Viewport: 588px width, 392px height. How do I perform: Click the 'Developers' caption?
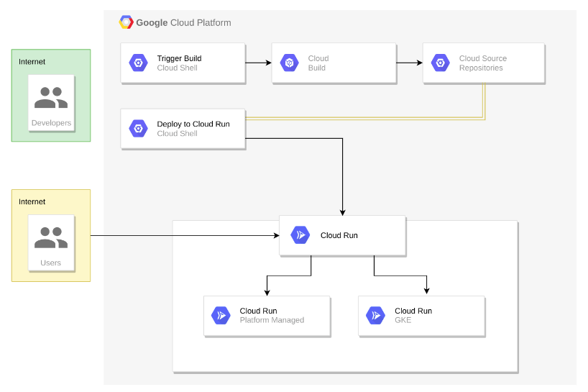point(51,123)
